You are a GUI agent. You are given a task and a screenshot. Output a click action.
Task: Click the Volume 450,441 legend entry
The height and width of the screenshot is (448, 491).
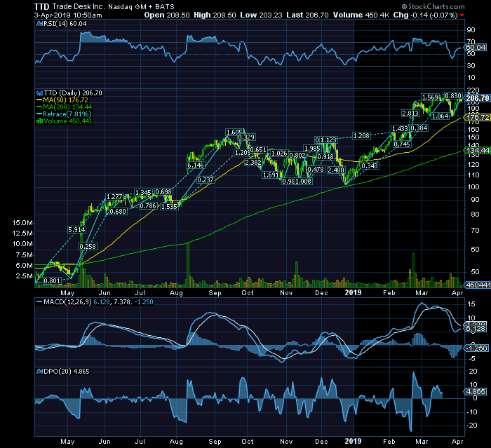(68, 121)
